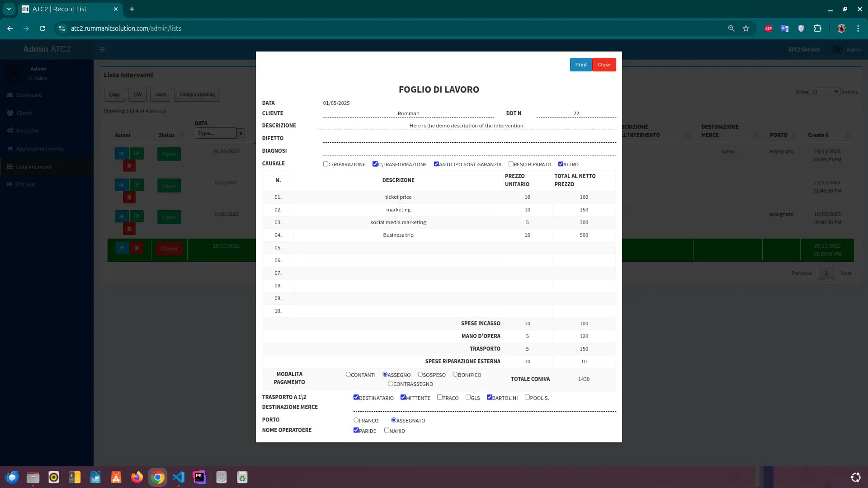Viewport: 868px width, 488px height.
Task: Check the C\RIPARAZIONE causale checkbox
Action: (325, 164)
